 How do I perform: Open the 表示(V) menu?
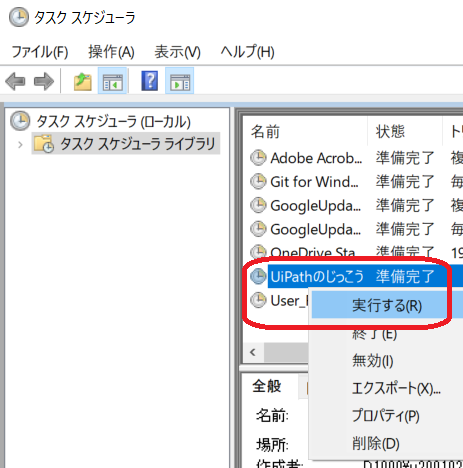(x=177, y=52)
